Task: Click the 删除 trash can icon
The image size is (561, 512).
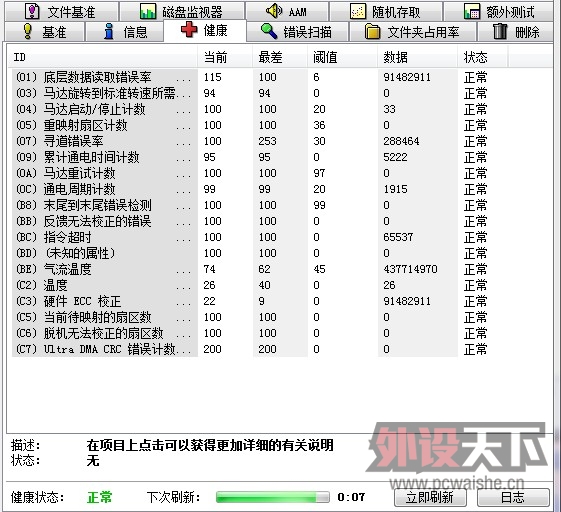Action: (500, 31)
